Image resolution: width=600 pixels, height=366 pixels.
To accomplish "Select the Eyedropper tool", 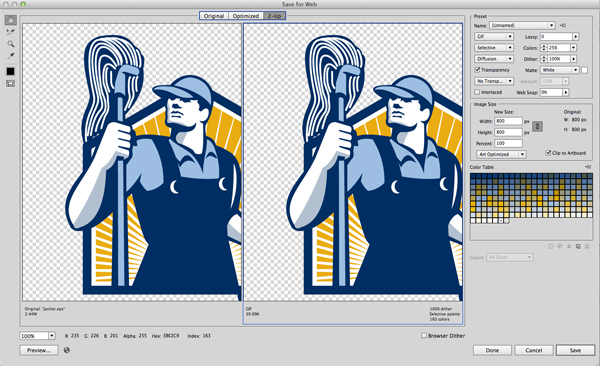I will 11,56.
